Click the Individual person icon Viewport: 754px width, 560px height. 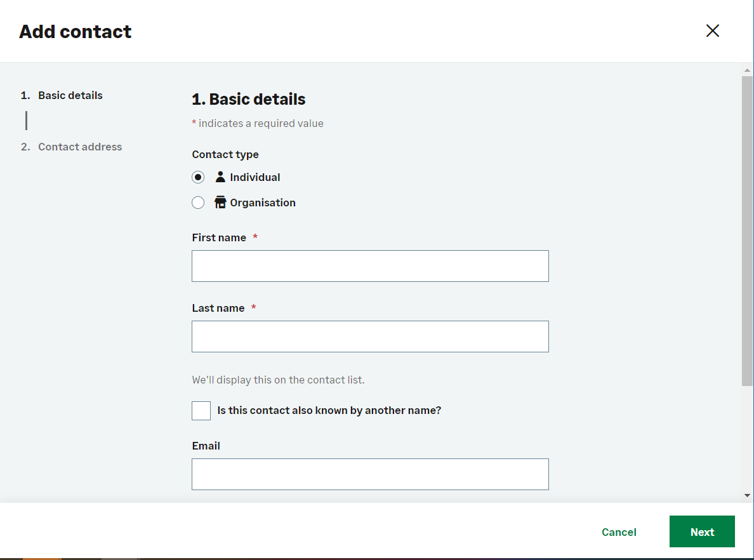click(x=220, y=177)
